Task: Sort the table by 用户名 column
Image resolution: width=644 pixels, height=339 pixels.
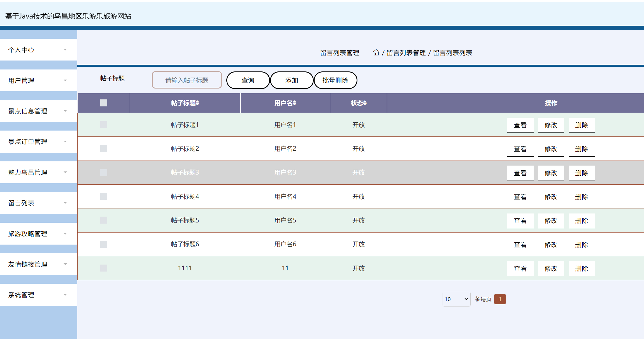Action: tap(285, 103)
